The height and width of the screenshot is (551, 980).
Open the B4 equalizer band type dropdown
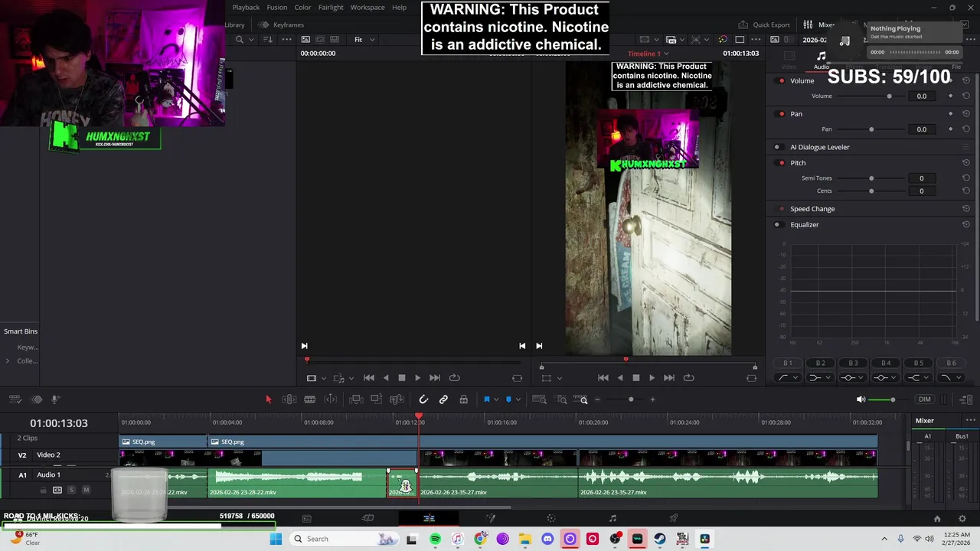point(886,377)
